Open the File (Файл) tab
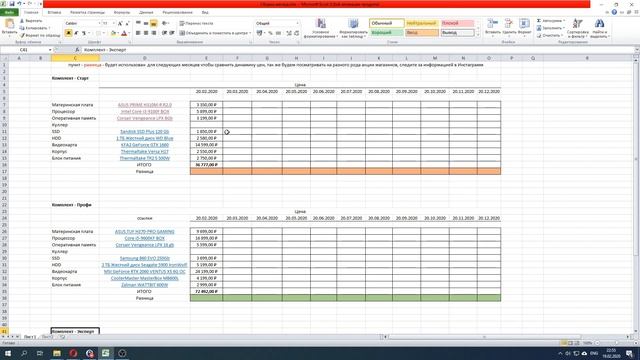The height and width of the screenshot is (360, 640). 9,12
